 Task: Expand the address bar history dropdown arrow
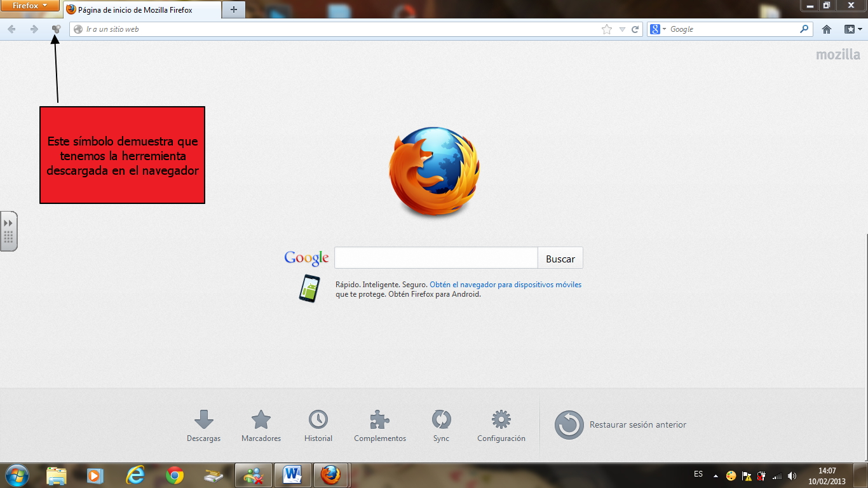click(622, 29)
